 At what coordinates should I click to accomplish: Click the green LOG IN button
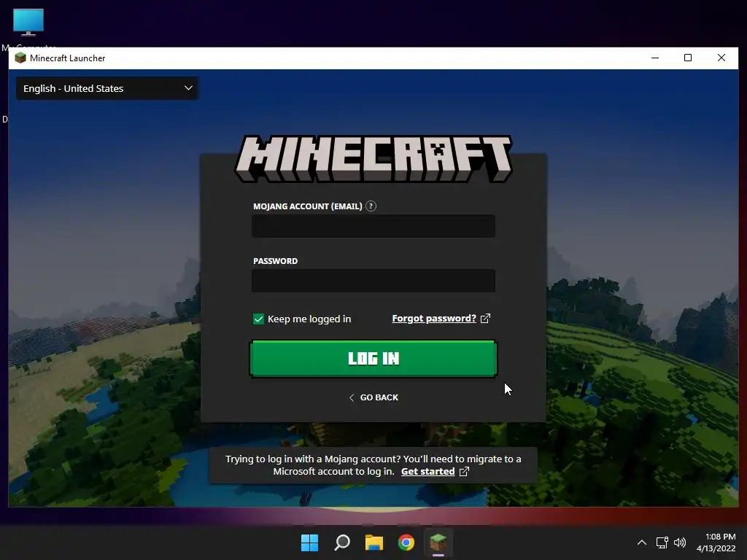pos(373,359)
